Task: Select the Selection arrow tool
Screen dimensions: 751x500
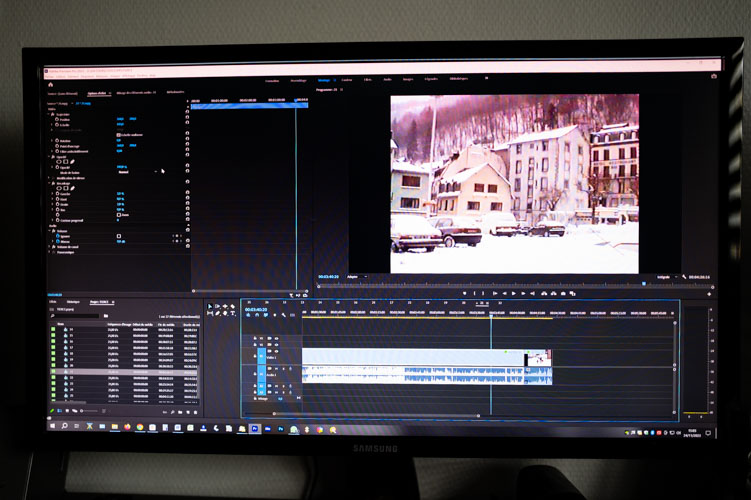Action: 210,306
